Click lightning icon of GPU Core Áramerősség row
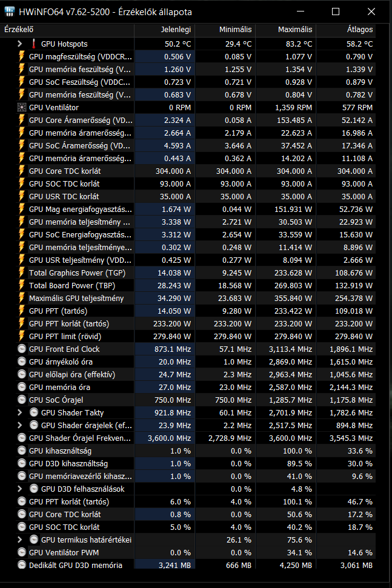The width and height of the screenshot is (392, 588). point(22,120)
